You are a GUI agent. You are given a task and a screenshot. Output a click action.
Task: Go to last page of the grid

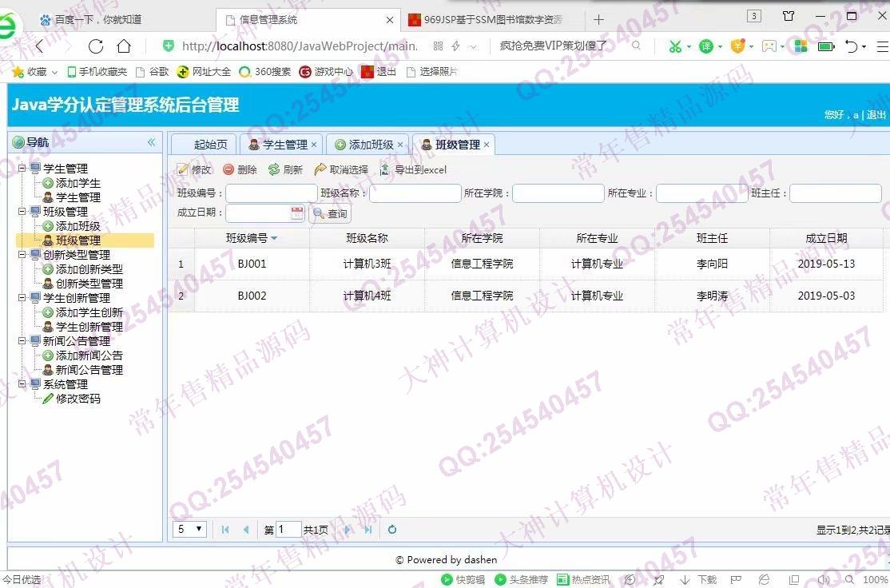tap(368, 530)
